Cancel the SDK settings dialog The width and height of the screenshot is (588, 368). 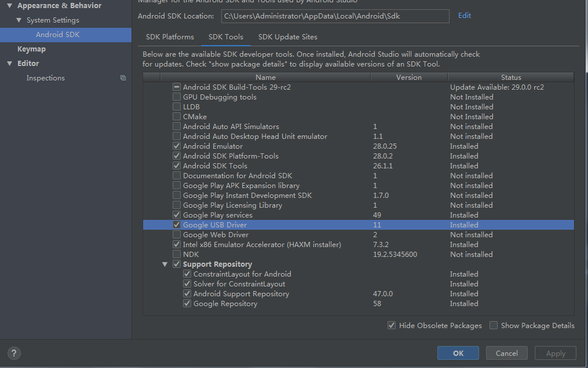pyautogui.click(x=506, y=353)
